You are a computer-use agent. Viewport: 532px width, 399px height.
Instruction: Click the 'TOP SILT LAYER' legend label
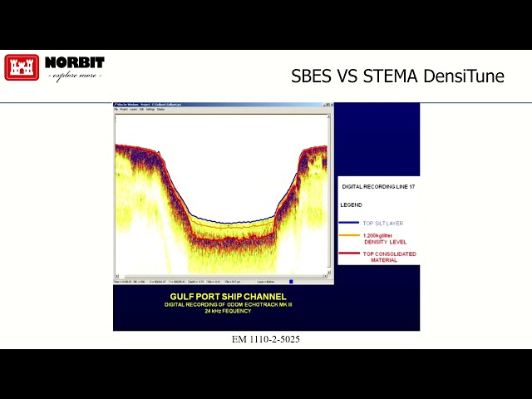pos(382,224)
